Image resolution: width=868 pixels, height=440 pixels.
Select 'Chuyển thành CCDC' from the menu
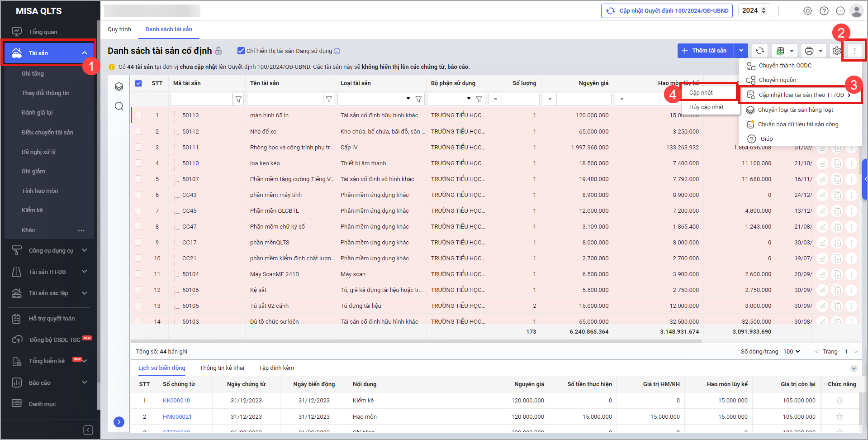tap(785, 66)
